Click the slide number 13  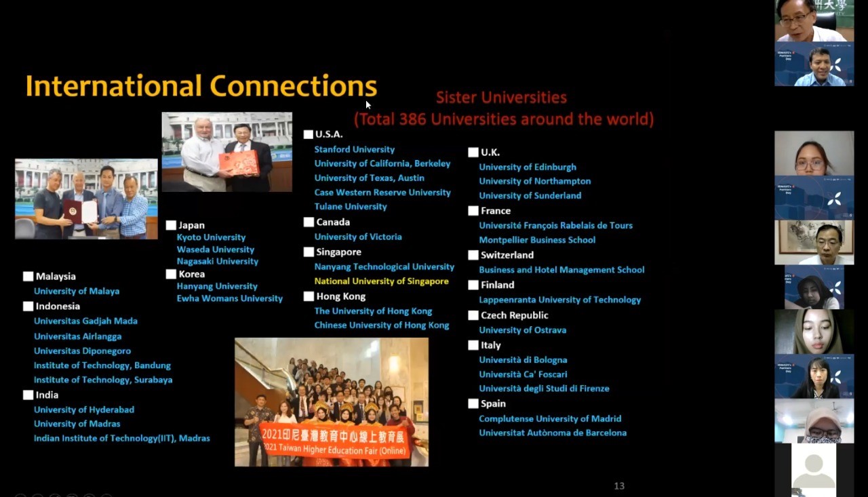click(619, 485)
